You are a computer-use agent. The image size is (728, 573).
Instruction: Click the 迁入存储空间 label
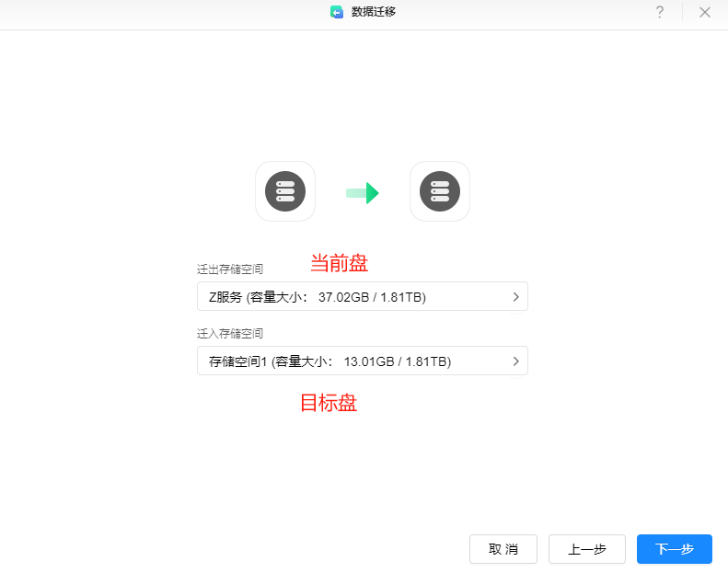(x=230, y=334)
